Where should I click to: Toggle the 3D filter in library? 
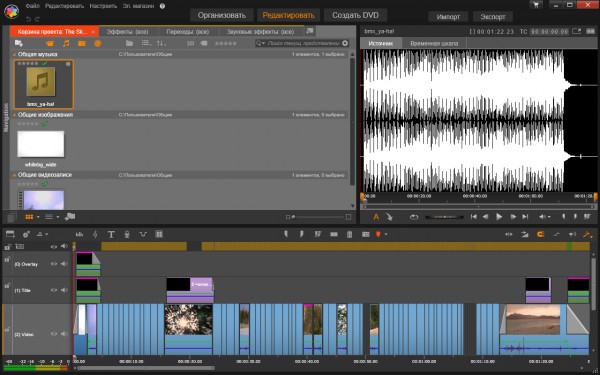[x=190, y=44]
